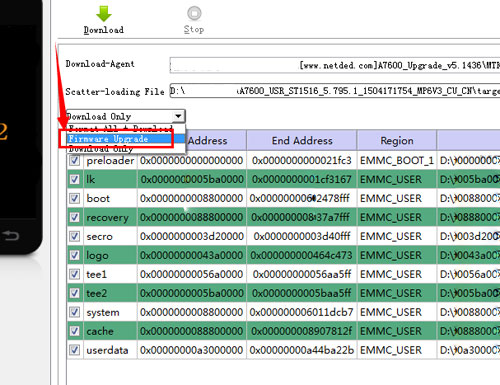Uncheck the tee2 partition checkbox

point(74,293)
